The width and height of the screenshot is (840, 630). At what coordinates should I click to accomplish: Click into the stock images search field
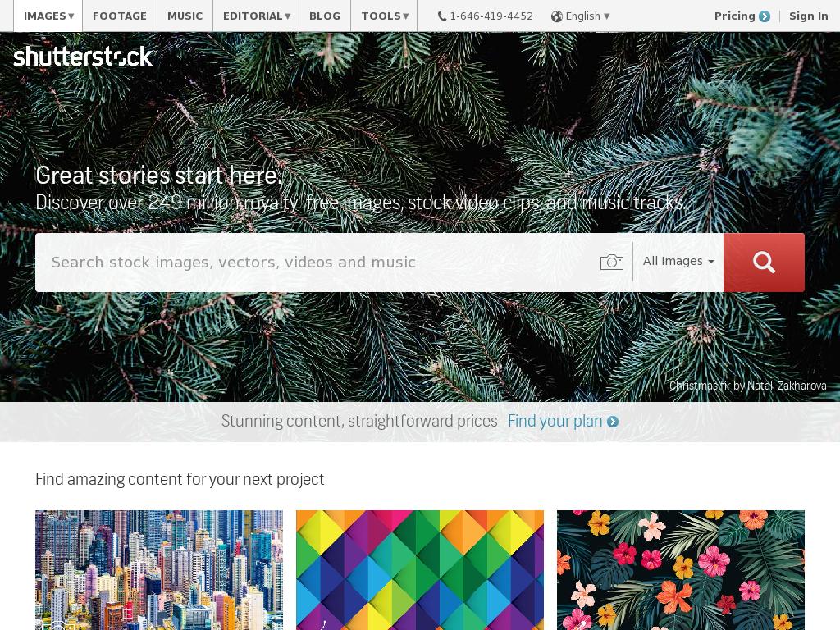(x=316, y=262)
